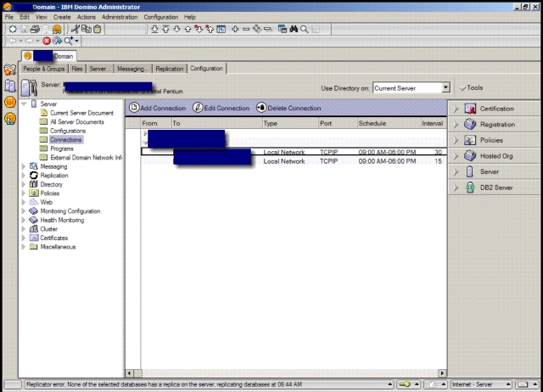Click the Interval column header

click(433, 123)
